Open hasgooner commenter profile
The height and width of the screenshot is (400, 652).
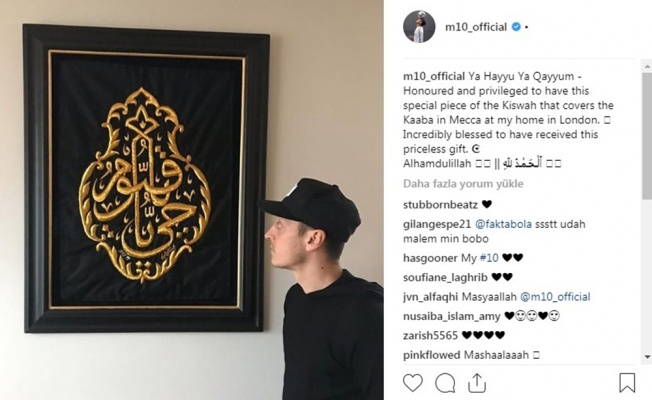pyautogui.click(x=430, y=258)
